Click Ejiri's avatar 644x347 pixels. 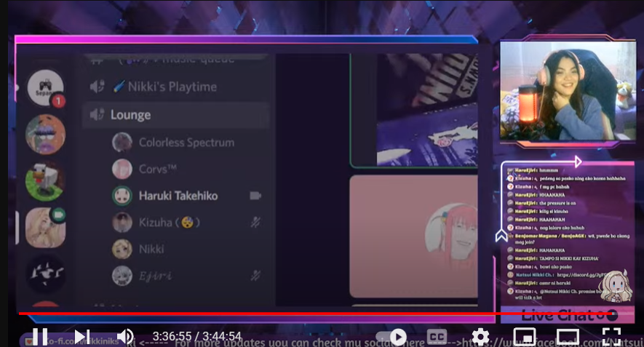coord(122,276)
